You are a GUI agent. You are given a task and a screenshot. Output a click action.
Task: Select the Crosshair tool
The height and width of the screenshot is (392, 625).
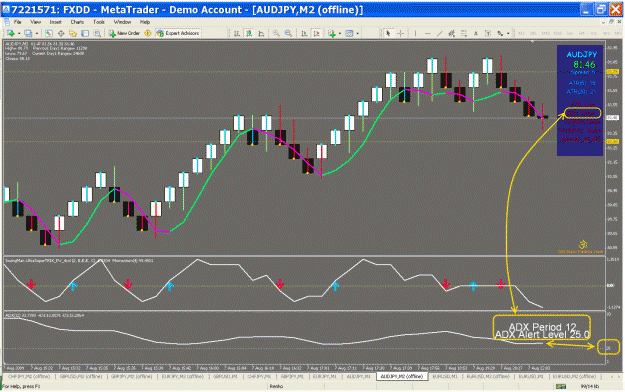pos(401,33)
